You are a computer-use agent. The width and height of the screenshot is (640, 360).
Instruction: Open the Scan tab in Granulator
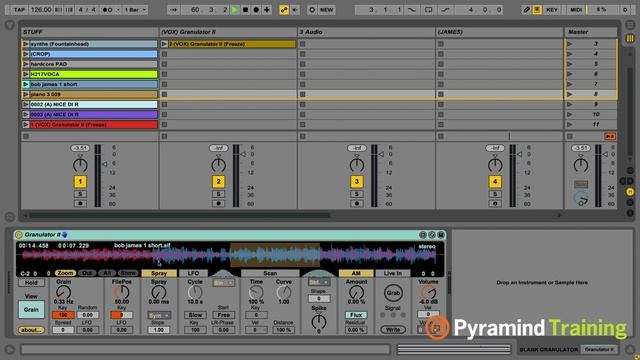click(x=270, y=273)
